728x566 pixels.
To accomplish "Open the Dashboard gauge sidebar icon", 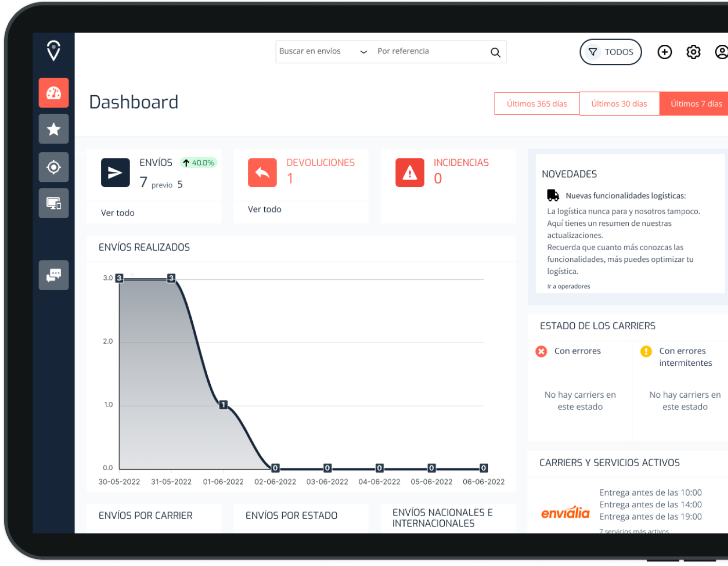I will pyautogui.click(x=53, y=93).
